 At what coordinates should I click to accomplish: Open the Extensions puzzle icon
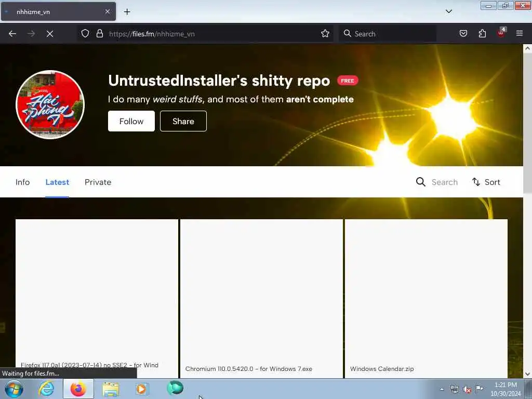tap(482, 33)
